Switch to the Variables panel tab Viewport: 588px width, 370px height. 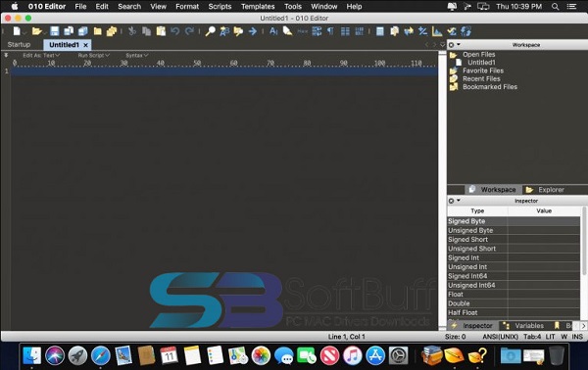click(524, 325)
